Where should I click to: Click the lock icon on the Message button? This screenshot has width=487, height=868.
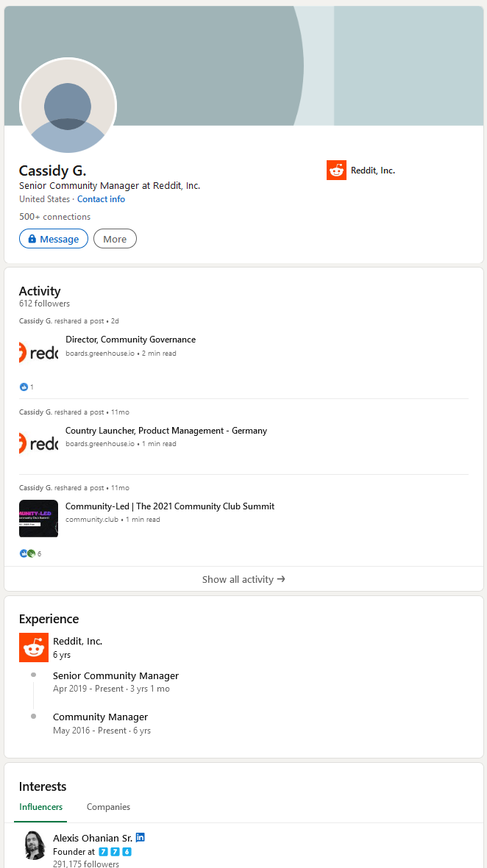32,239
